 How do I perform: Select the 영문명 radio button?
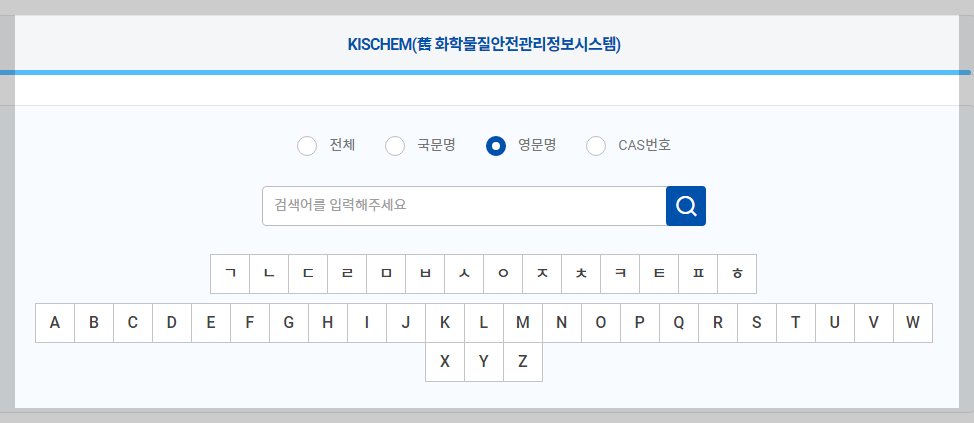[496, 146]
